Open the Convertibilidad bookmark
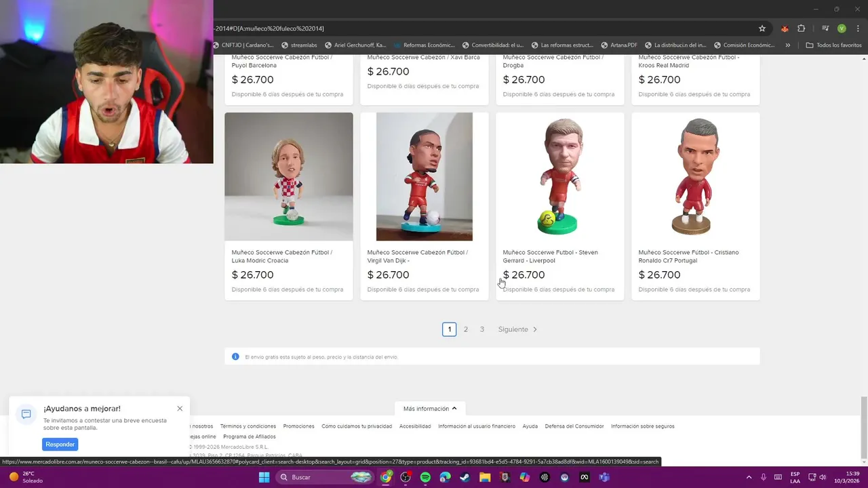 point(492,45)
